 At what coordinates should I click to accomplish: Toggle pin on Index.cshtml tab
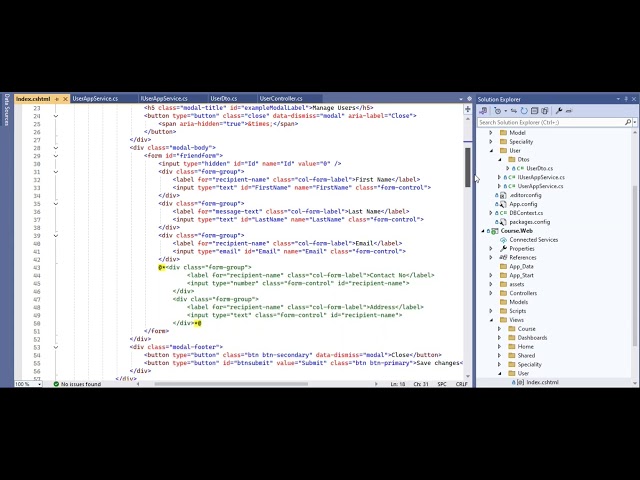coord(57,99)
